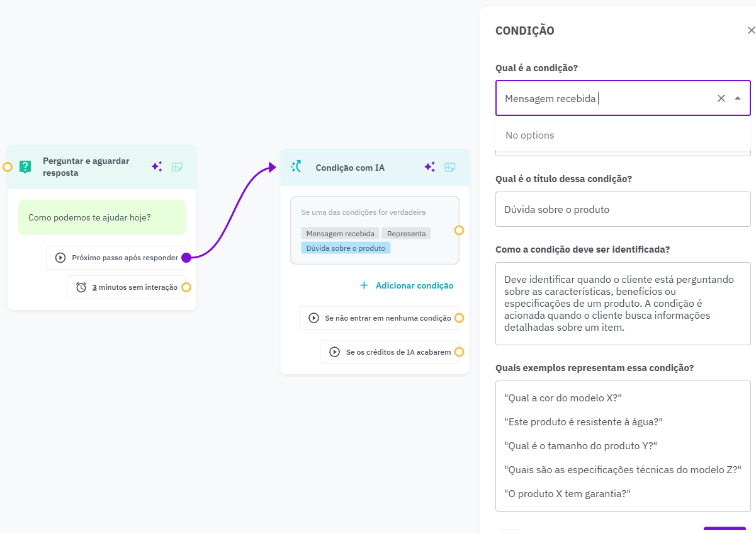Click 'Adicionar condição' link

tap(407, 285)
